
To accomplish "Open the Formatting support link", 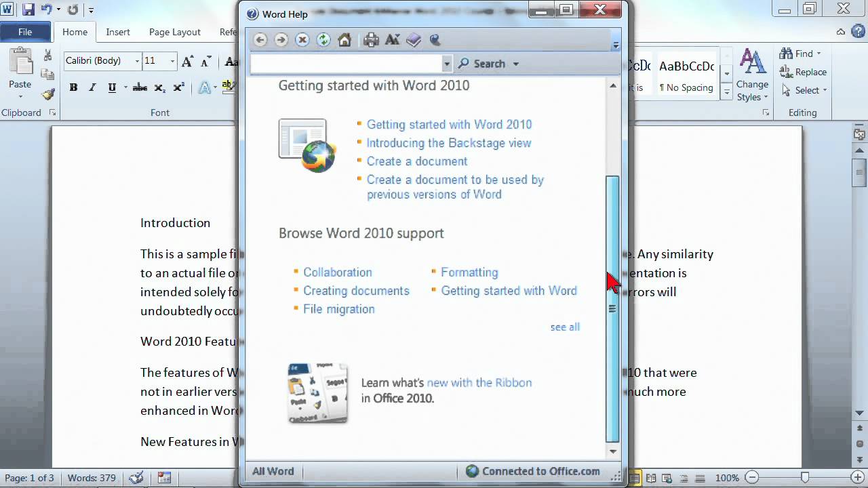I will (x=469, y=272).
